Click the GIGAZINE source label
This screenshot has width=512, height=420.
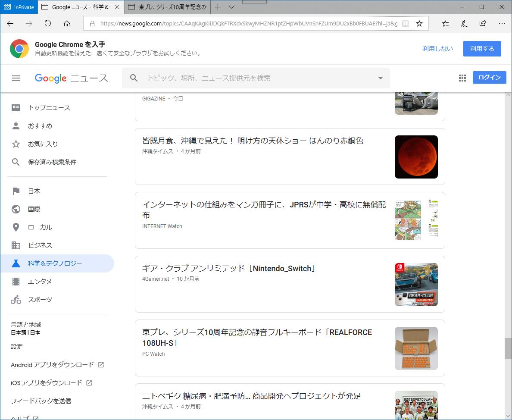pyautogui.click(x=153, y=99)
